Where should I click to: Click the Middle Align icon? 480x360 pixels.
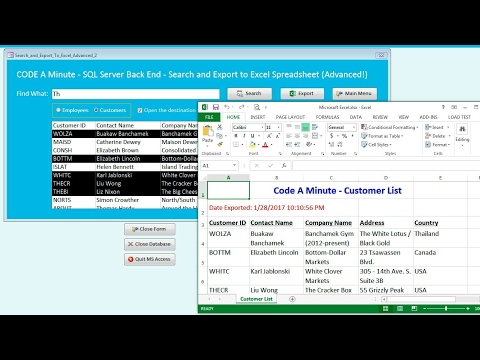point(297,127)
